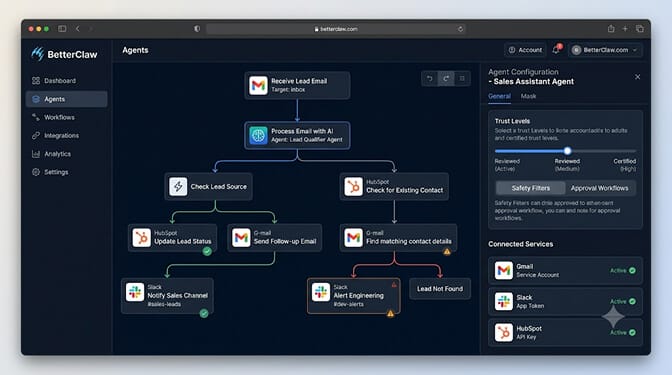This screenshot has height=375, width=672.
Task: Select the Lead Not Found node
Action: pyautogui.click(x=440, y=289)
